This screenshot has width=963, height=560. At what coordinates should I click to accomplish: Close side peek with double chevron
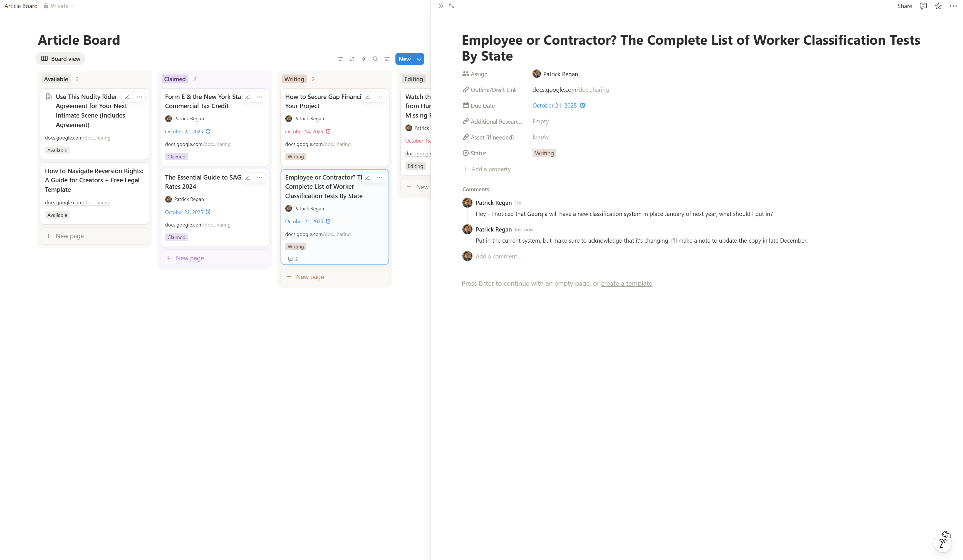click(440, 6)
